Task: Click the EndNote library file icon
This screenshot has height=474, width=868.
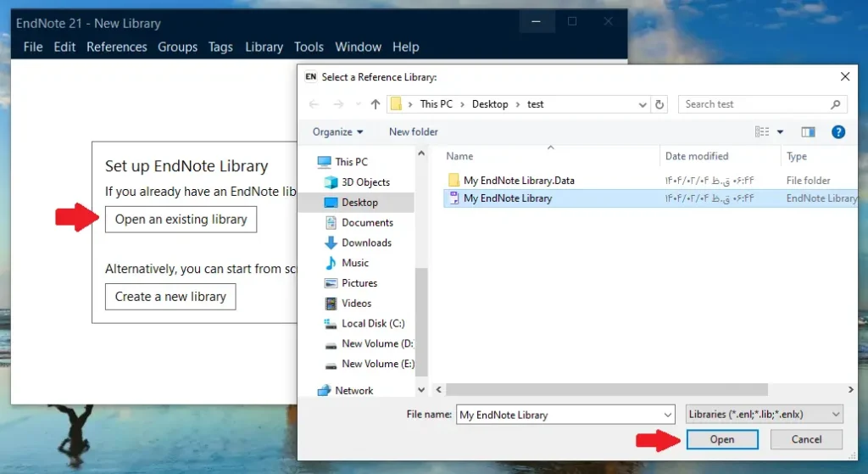Action: 454,198
